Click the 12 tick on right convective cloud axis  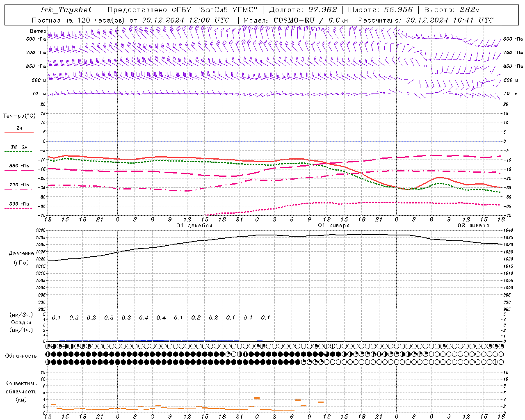pos(506,372)
